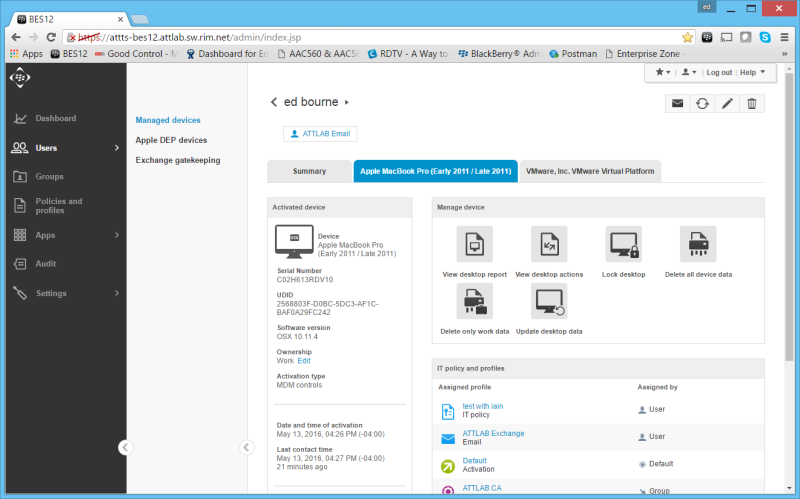Open the Users section
Screen dimensions: 800x499
46,148
